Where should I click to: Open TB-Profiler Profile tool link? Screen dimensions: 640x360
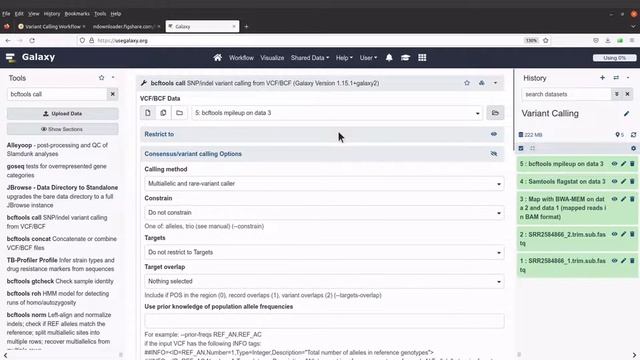tap(60, 264)
